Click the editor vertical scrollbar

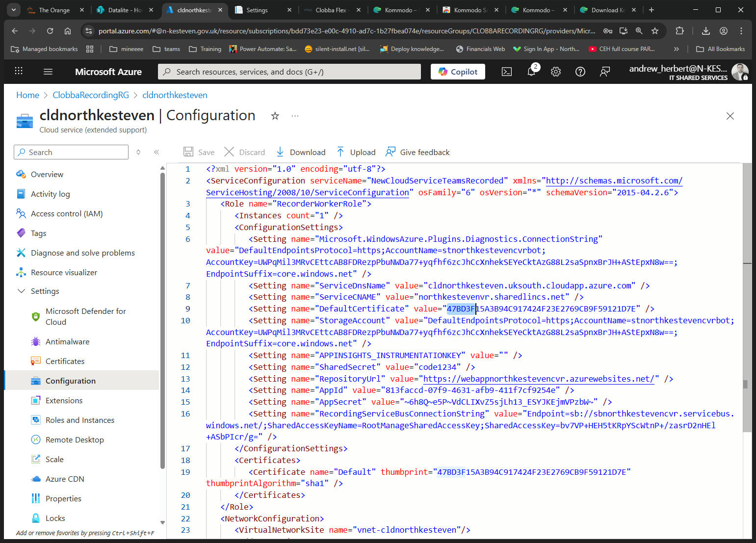[x=747, y=297]
